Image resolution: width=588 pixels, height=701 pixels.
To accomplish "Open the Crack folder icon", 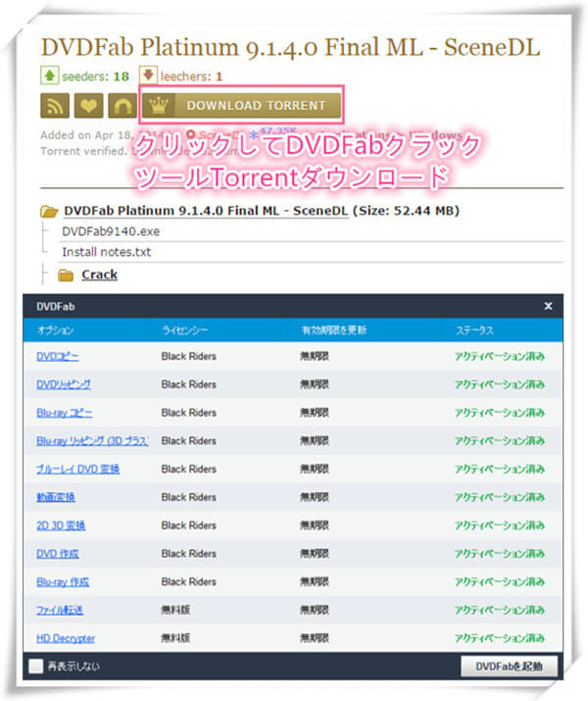I will click(66, 275).
